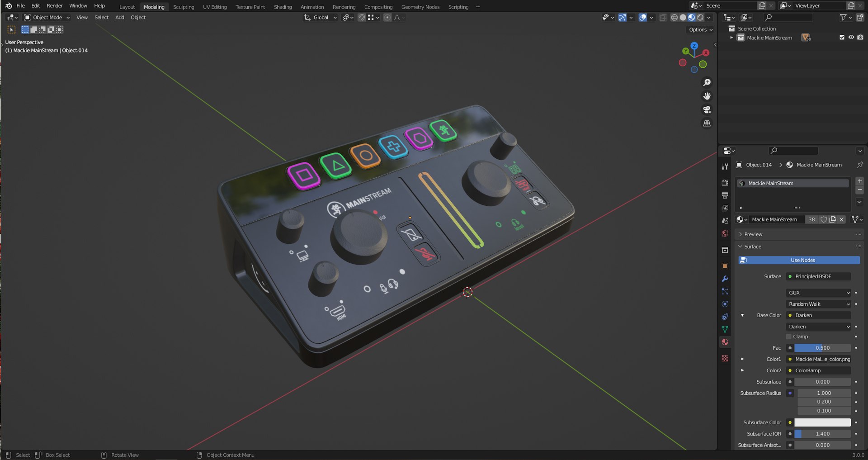Open the Global transform orientation dropdown
Image resolution: width=868 pixels, height=460 pixels.
point(320,17)
